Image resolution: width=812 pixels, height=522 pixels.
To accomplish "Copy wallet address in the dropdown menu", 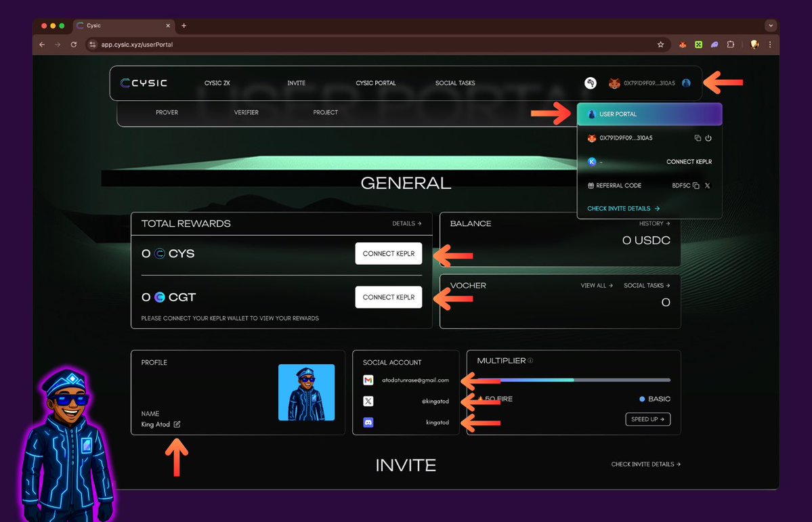I will [698, 138].
